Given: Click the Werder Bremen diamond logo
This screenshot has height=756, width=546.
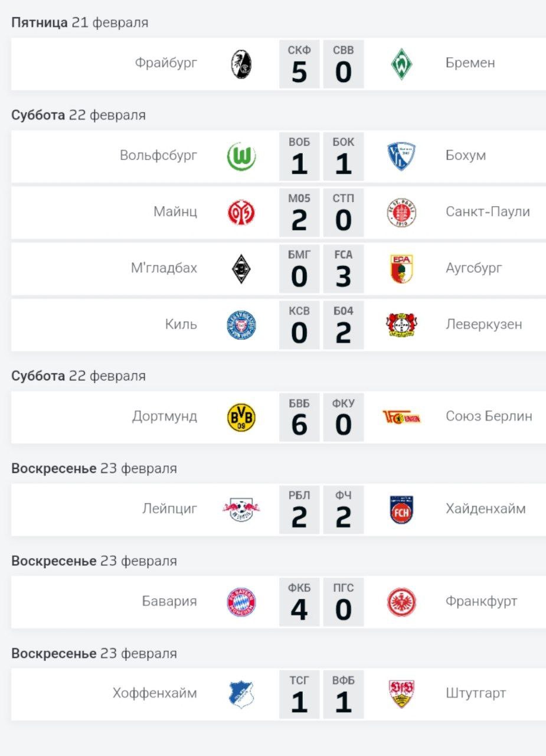Looking at the screenshot, I should 401,64.
